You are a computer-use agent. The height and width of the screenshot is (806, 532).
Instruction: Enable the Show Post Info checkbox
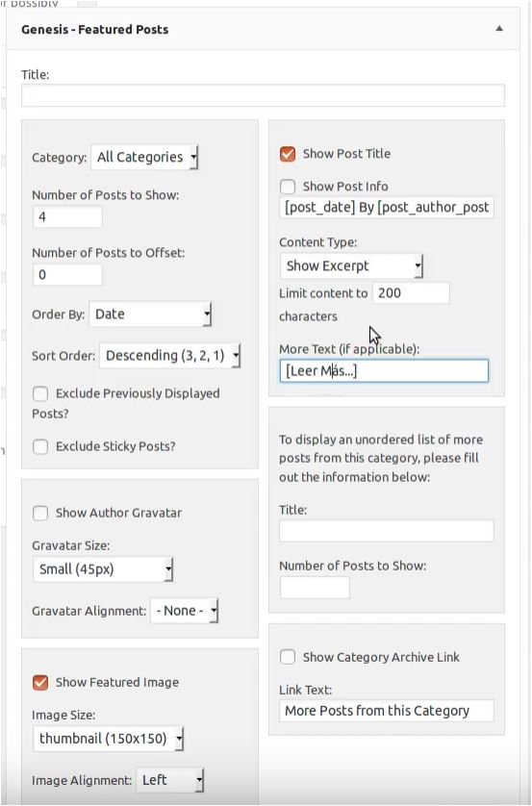tap(288, 186)
